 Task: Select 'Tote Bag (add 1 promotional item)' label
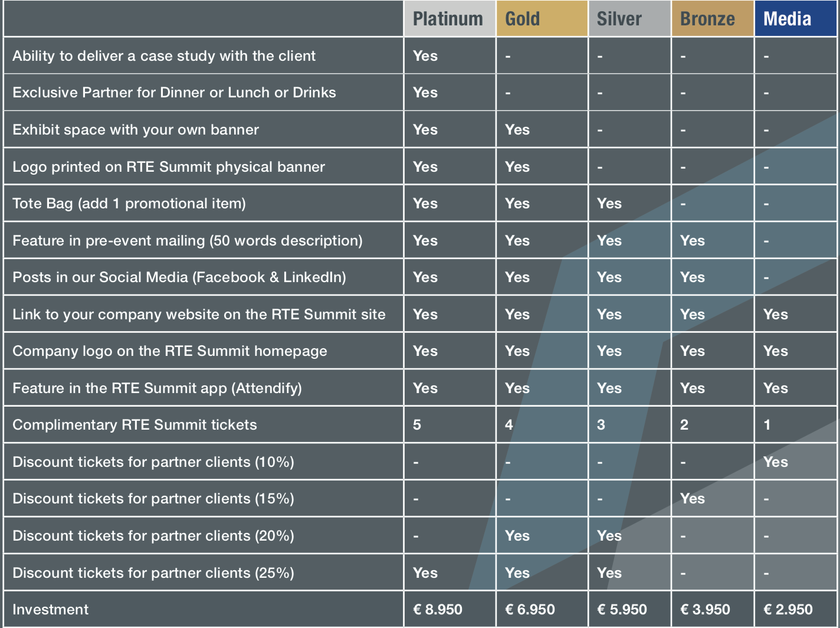pos(129,204)
